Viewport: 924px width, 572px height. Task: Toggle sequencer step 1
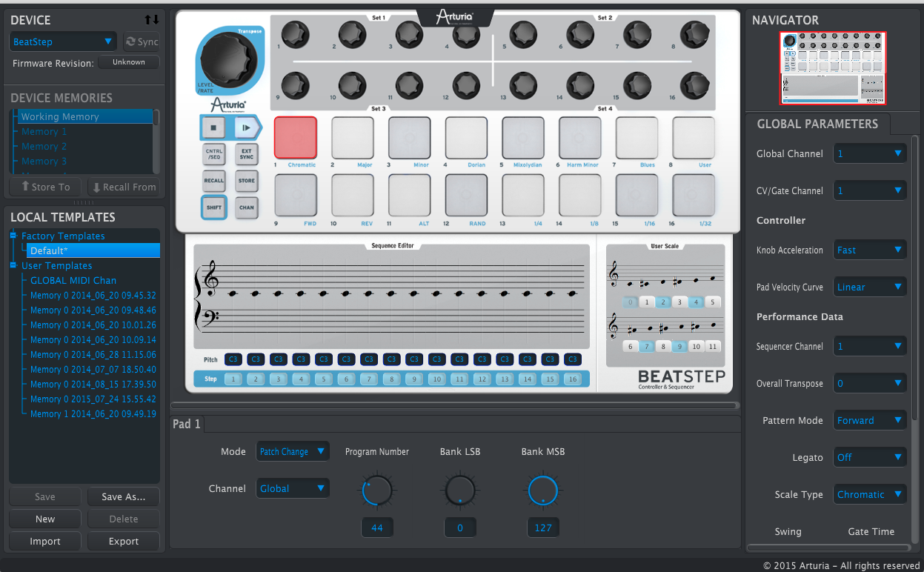pos(233,379)
